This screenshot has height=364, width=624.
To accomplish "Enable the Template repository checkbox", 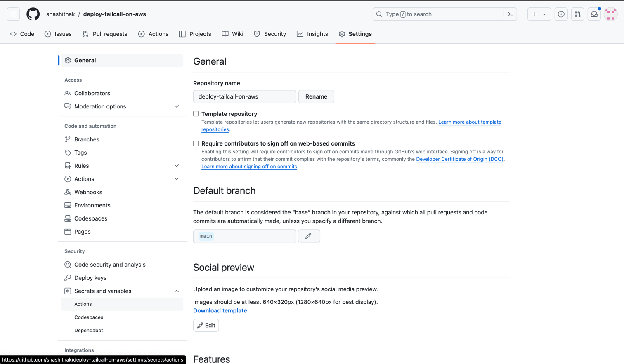I will point(196,114).
